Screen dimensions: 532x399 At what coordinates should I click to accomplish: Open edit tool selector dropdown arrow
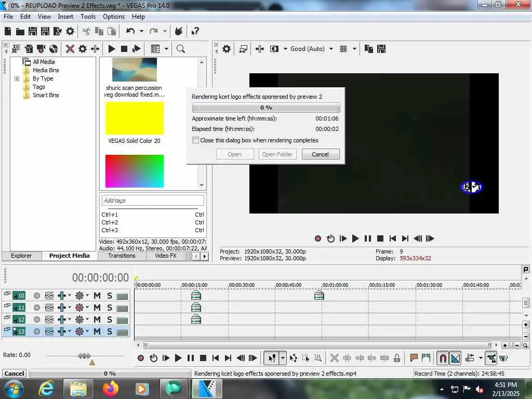283,358
